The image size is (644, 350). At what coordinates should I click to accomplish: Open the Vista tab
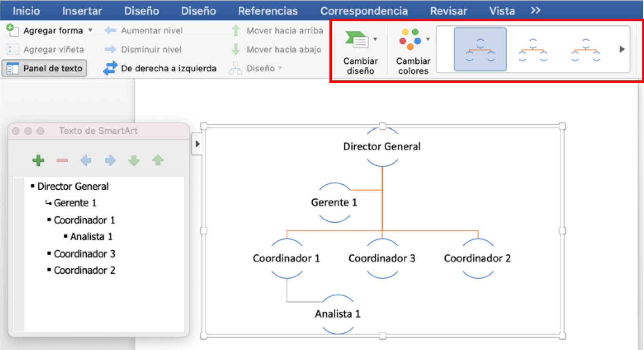pyautogui.click(x=502, y=11)
